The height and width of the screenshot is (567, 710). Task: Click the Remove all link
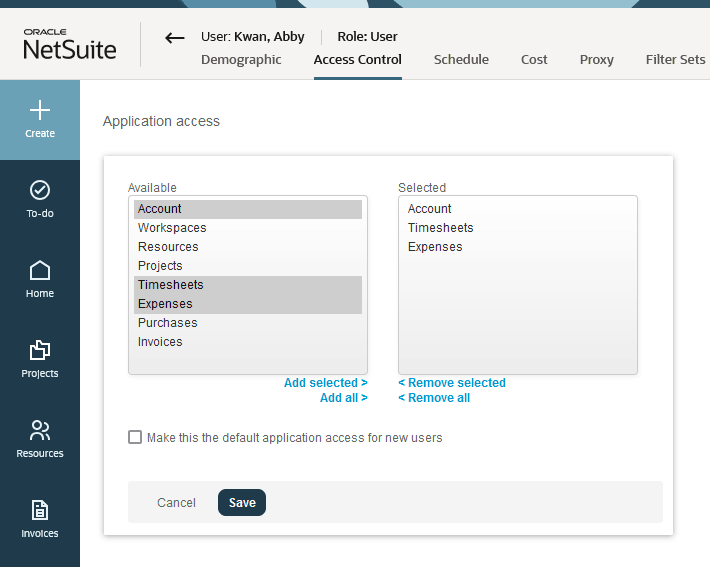click(x=434, y=398)
